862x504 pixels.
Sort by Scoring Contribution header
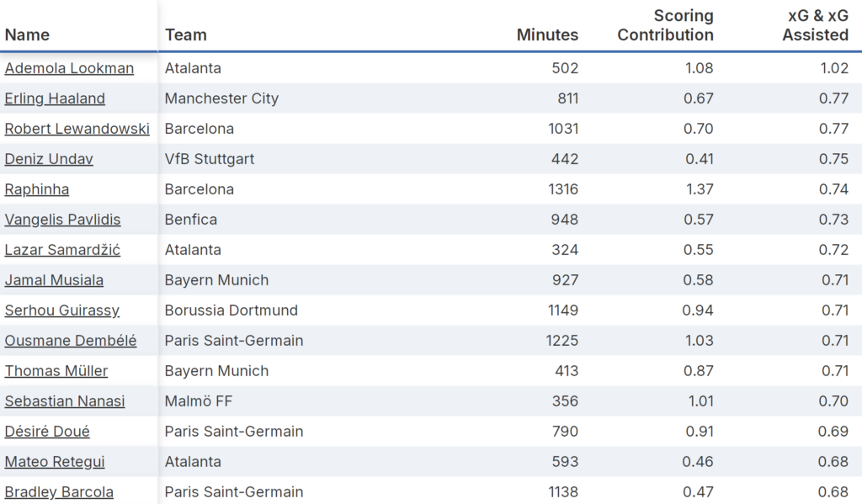[665, 25]
